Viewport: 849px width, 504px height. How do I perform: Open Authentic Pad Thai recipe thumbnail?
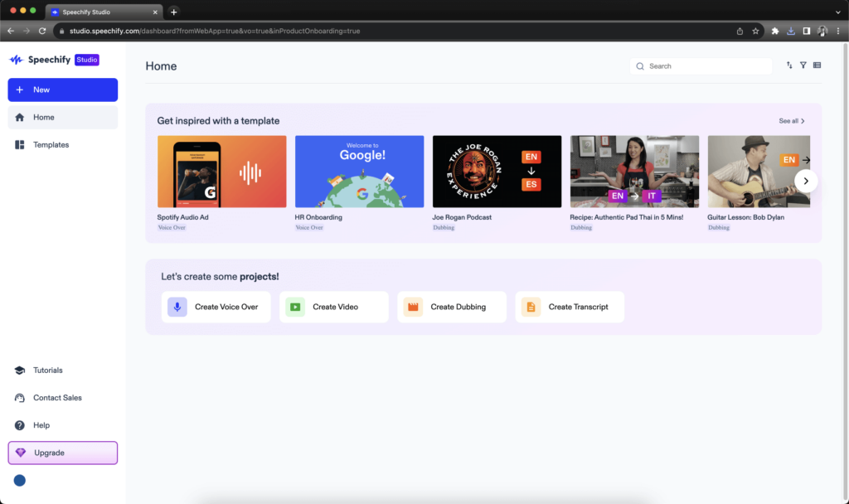coord(634,172)
